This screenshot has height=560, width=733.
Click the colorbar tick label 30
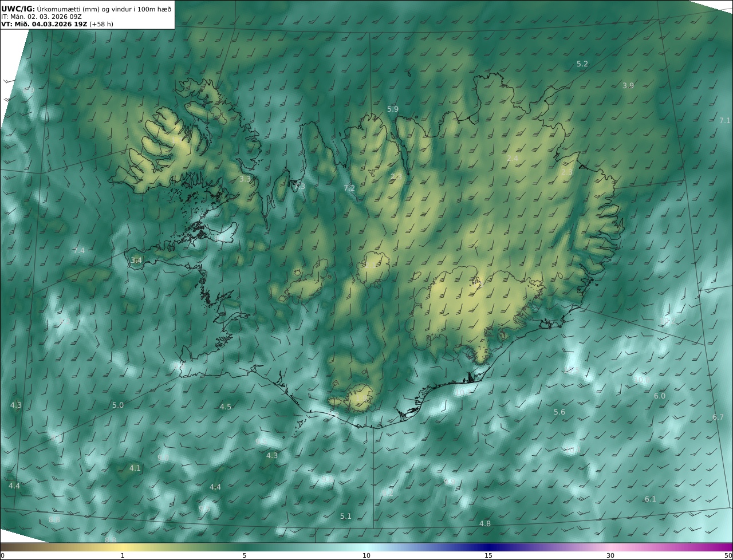(610, 555)
